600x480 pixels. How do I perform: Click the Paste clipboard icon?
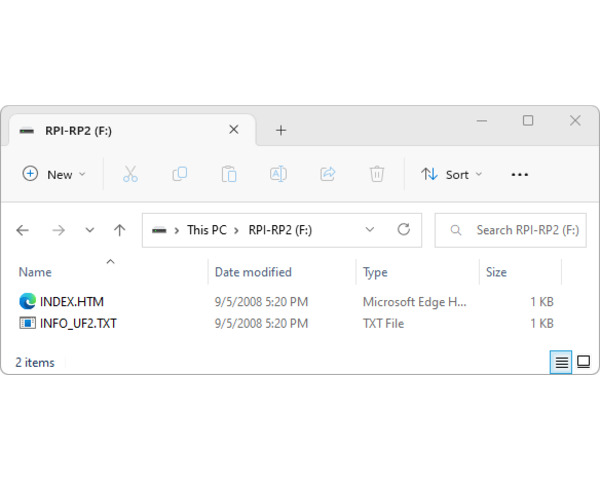[229, 174]
